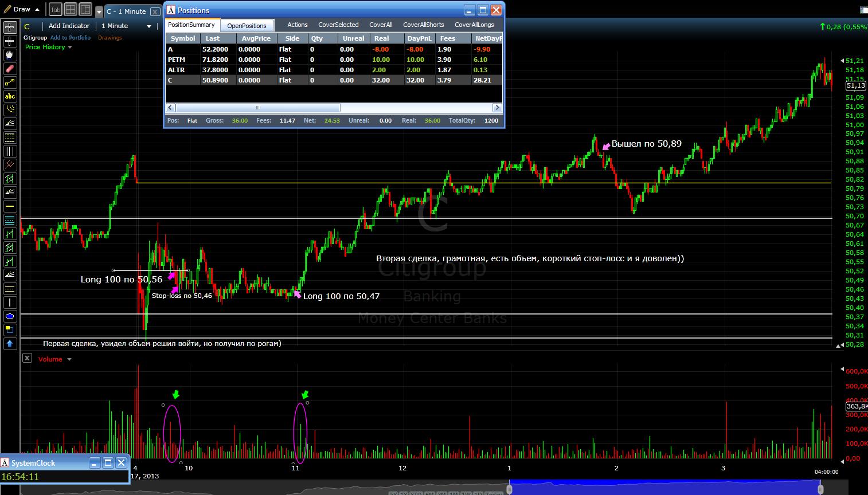Open the Actions menu in Positions
Image resolution: width=868 pixels, height=495 pixels.
point(298,25)
